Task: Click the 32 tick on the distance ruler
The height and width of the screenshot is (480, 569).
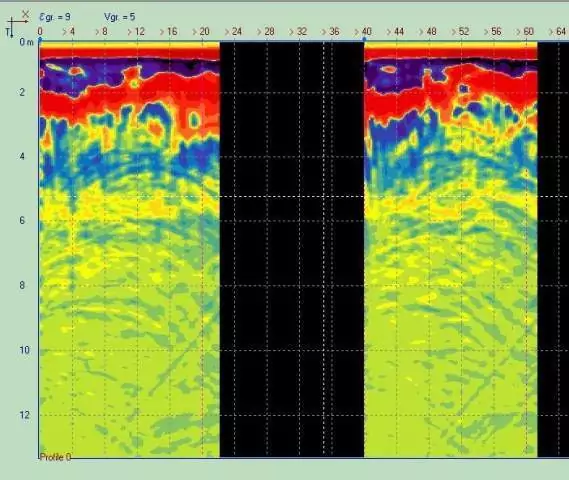Action: pos(299,32)
